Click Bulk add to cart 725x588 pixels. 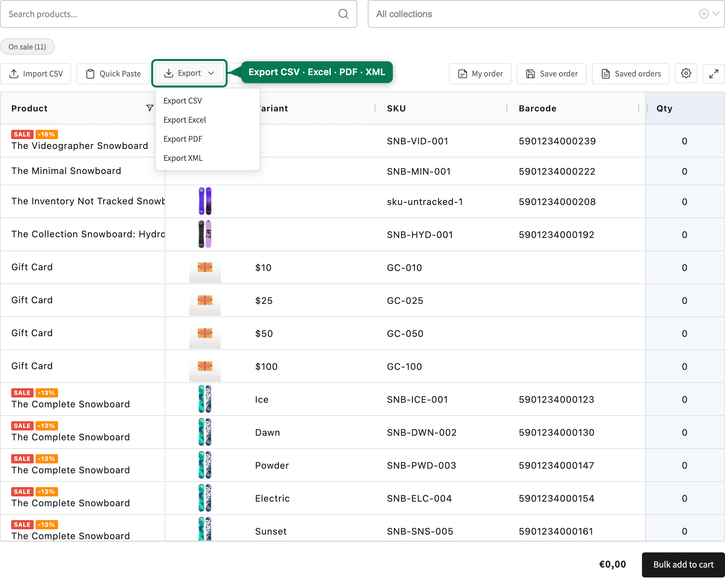pos(683,565)
